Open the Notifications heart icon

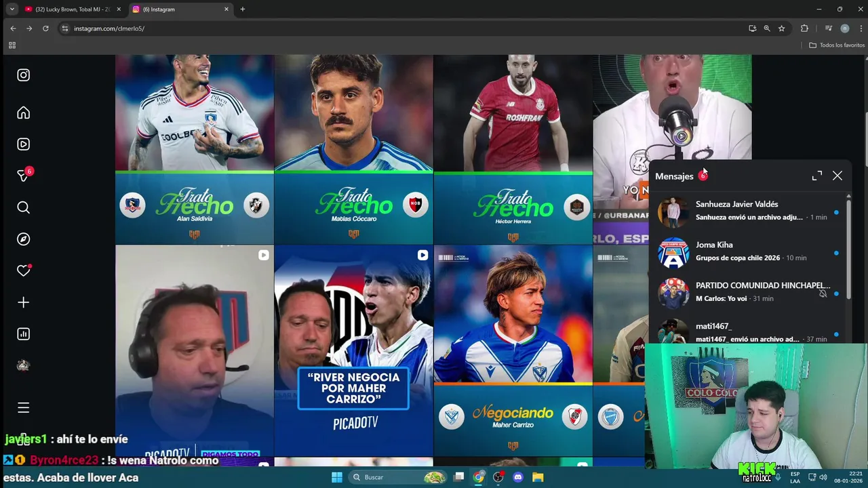(23, 270)
